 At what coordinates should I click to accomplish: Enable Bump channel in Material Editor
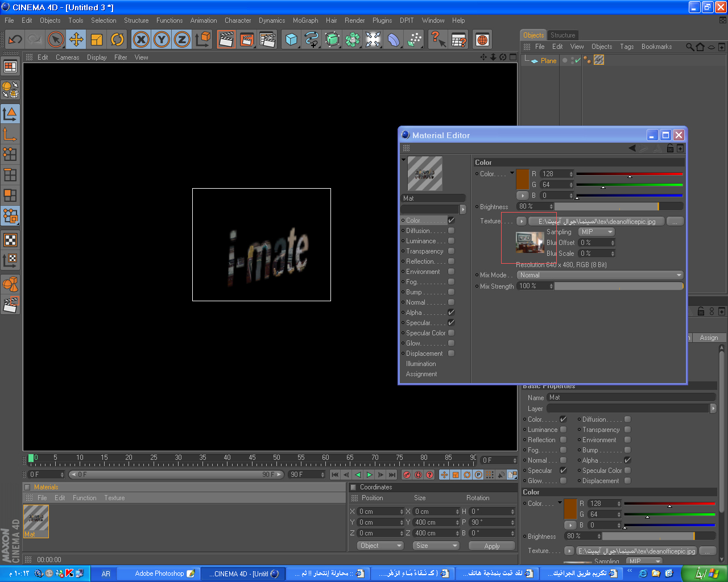click(x=451, y=292)
